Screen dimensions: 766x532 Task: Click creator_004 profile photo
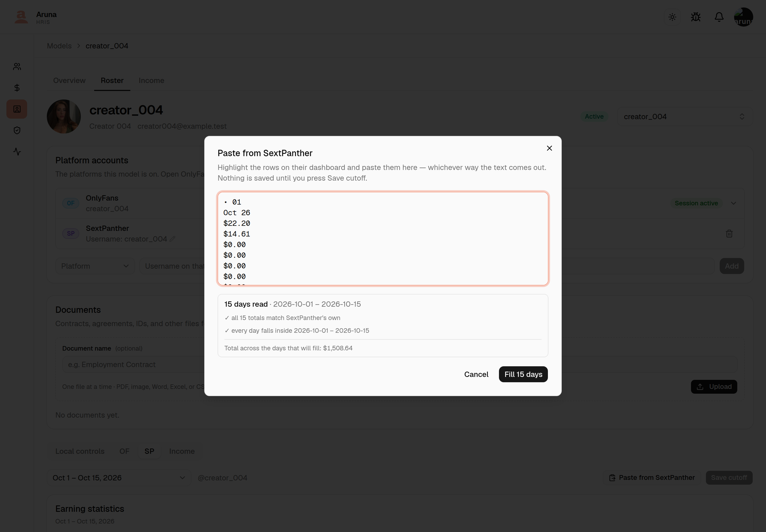[x=64, y=117]
